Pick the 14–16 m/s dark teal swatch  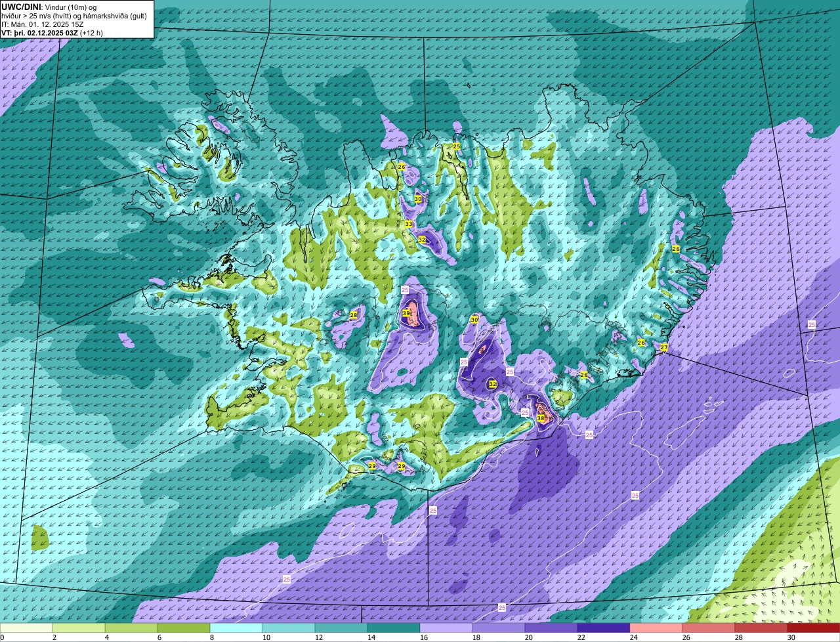tap(394, 628)
